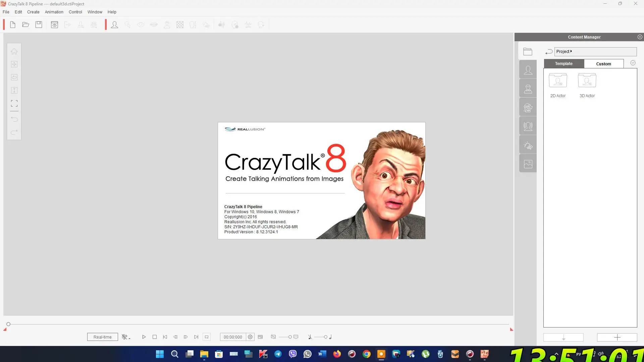Toggle the full screen view tool
644x362 pixels.
(x=14, y=103)
